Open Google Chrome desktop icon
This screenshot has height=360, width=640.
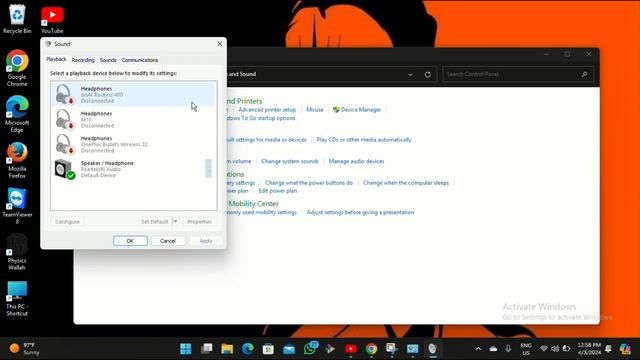point(17,68)
